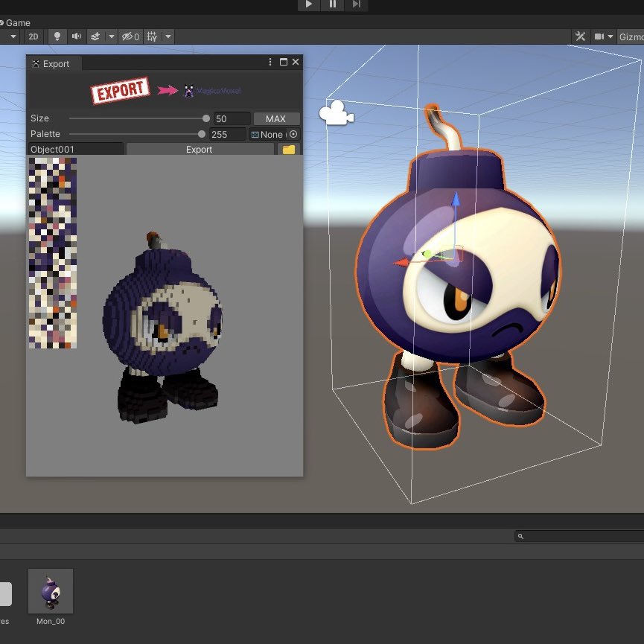Open component tools wrench icon
The image size is (644, 644).
pyautogui.click(x=580, y=36)
